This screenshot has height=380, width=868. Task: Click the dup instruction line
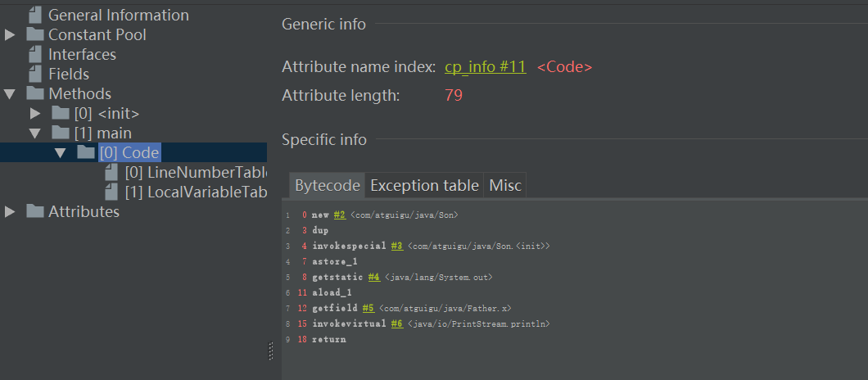point(320,230)
